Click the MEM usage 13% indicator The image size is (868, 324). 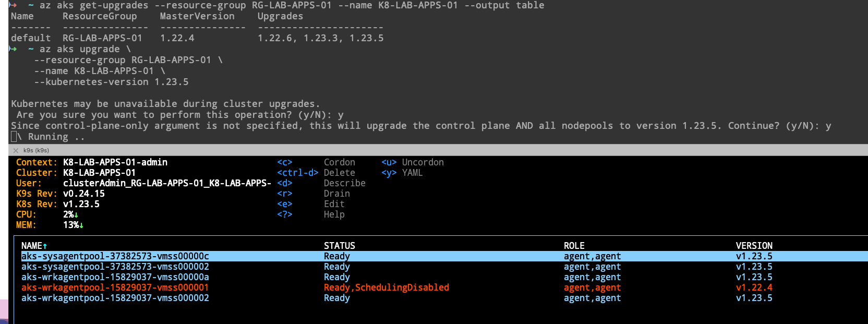(x=74, y=225)
